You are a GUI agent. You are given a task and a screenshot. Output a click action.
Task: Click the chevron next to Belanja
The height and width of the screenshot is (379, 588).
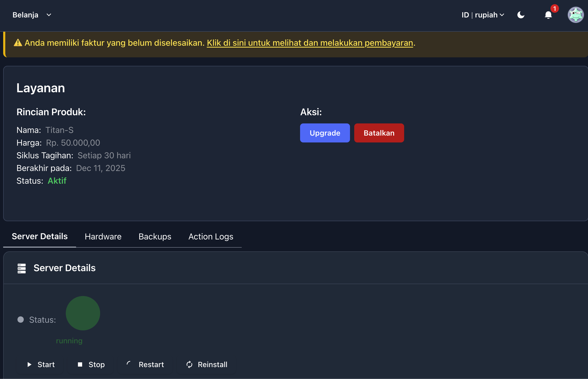click(49, 15)
